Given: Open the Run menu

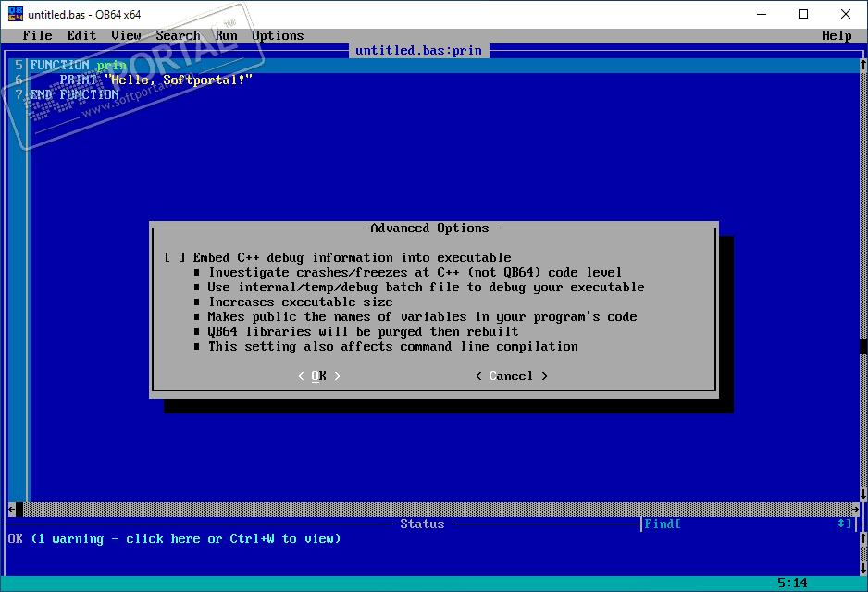Looking at the screenshot, I should click(x=227, y=35).
